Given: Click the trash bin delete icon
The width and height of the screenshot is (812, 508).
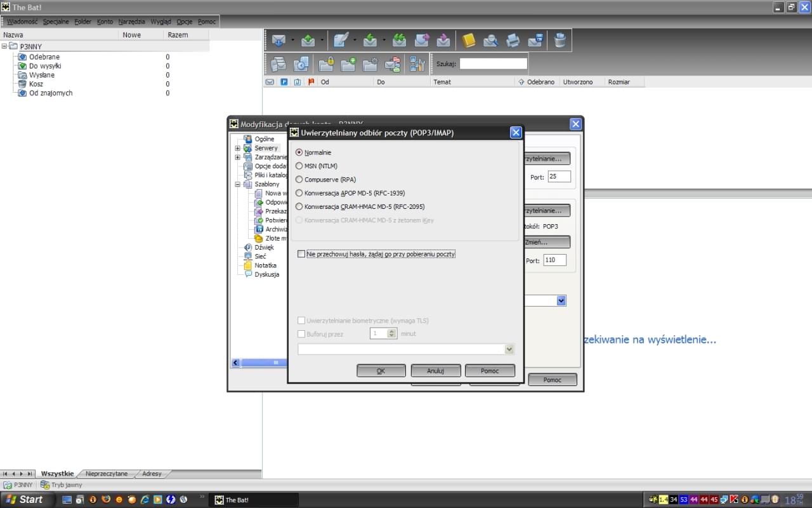Looking at the screenshot, I should (x=560, y=40).
